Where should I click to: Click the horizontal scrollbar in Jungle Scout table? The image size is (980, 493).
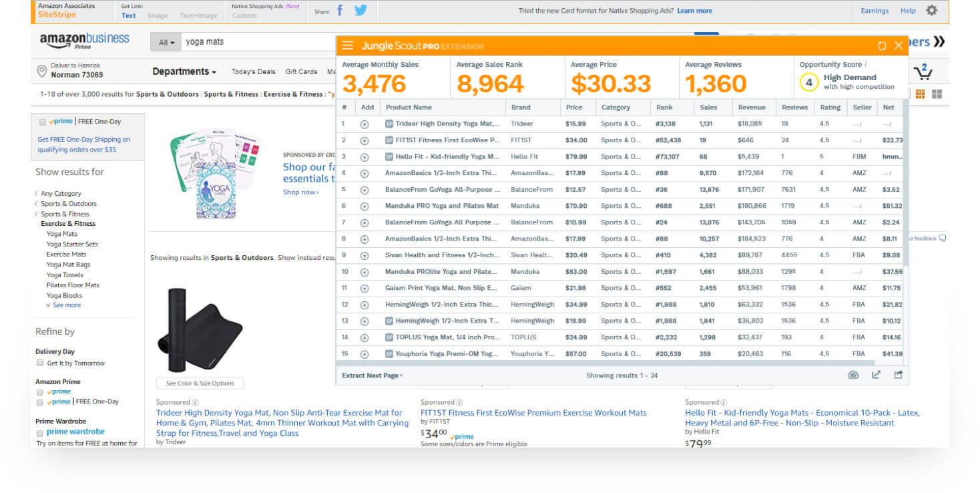[x=605, y=363]
